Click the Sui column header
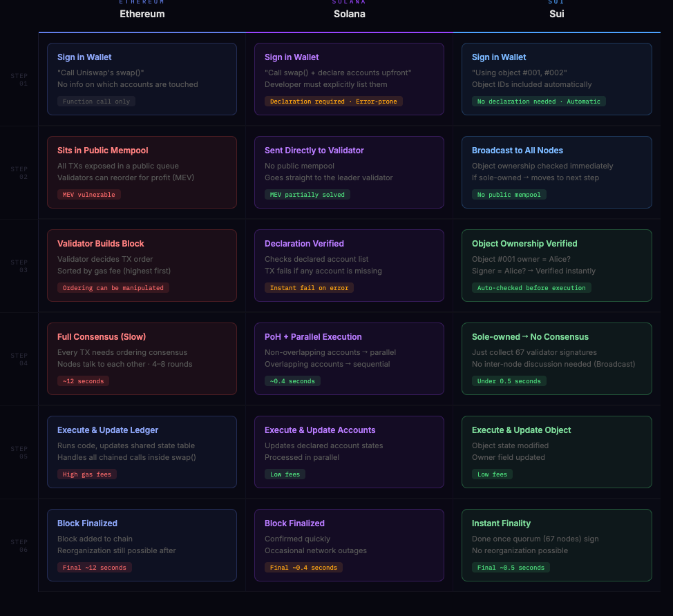Viewport: 673px width, 616px height. pos(557,14)
